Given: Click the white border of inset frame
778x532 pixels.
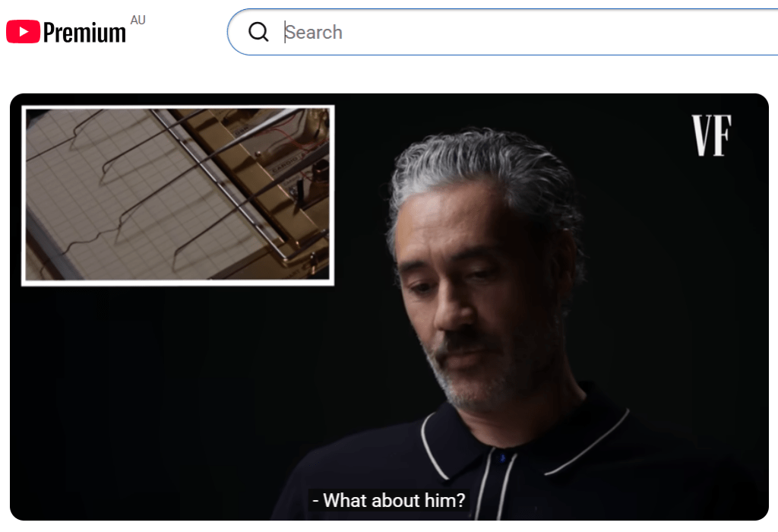Looking at the screenshot, I should point(178,283).
